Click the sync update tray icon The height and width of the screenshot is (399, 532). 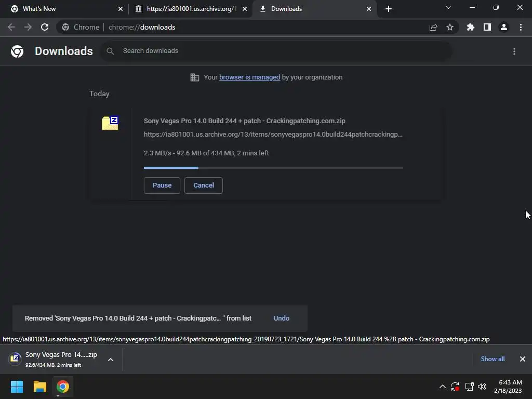tap(455, 387)
